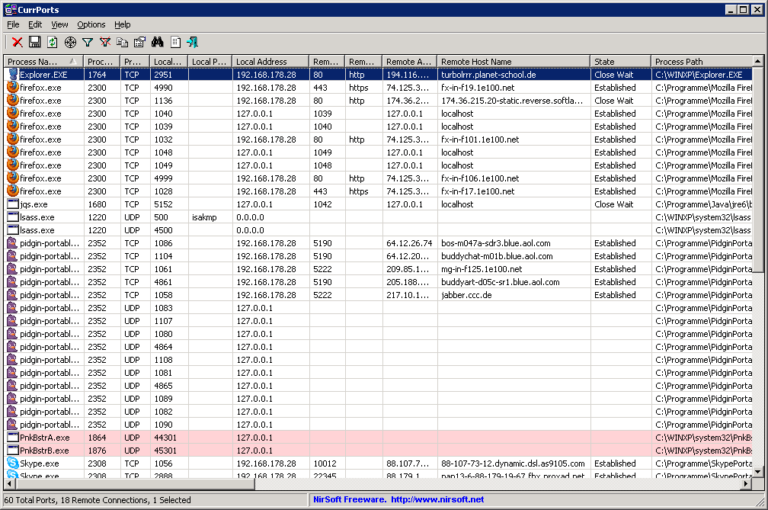The height and width of the screenshot is (510, 768).
Task: Select row with host buddyart-d05c-sr1.blue.aol.com
Action: click(x=378, y=282)
